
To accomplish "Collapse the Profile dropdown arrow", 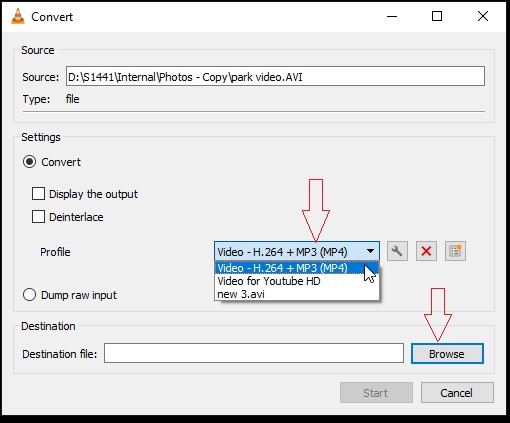I will (x=370, y=251).
